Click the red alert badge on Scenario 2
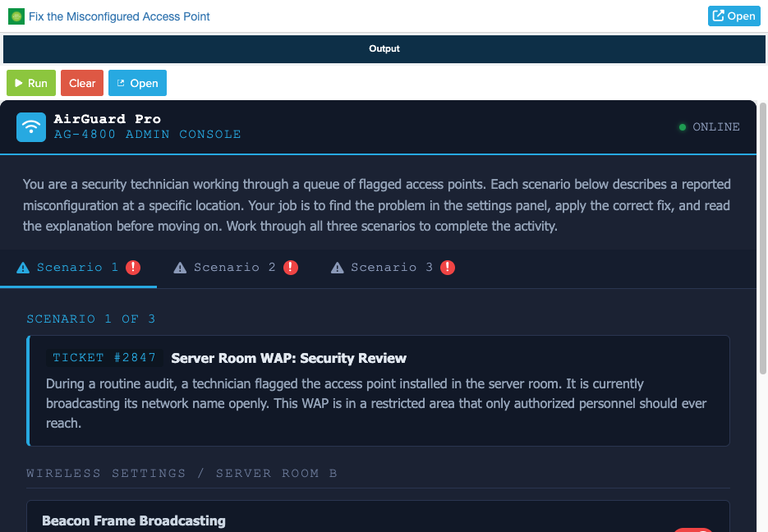 [291, 267]
